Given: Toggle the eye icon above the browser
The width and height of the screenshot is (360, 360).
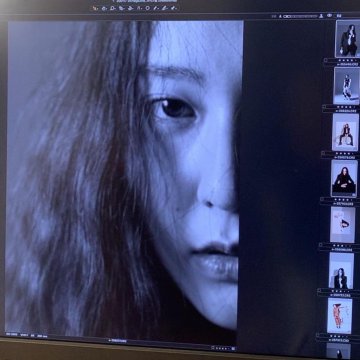Looking at the screenshot, I should pos(329,16).
